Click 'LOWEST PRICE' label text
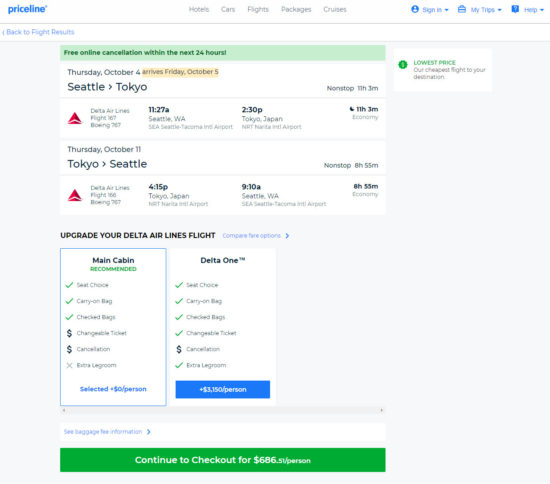Viewport: 550px width, 484px height. click(435, 62)
